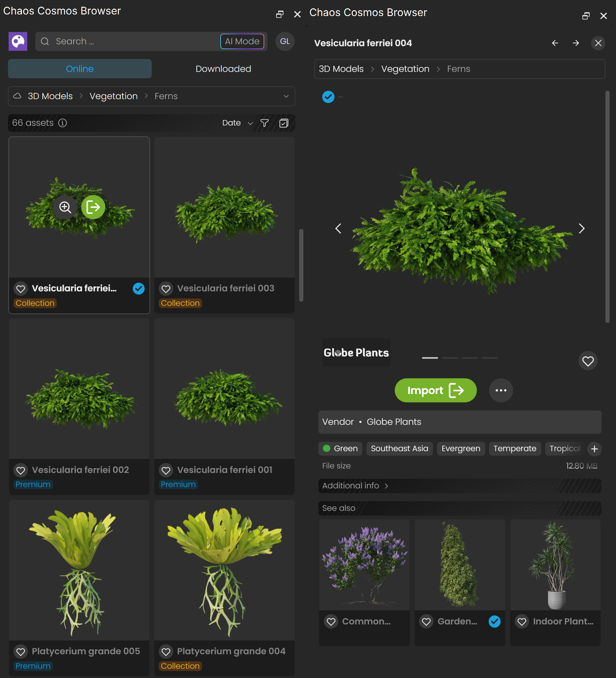Image resolution: width=616 pixels, height=678 pixels.
Task: Go to next asset with forward arrow
Action: 576,43
